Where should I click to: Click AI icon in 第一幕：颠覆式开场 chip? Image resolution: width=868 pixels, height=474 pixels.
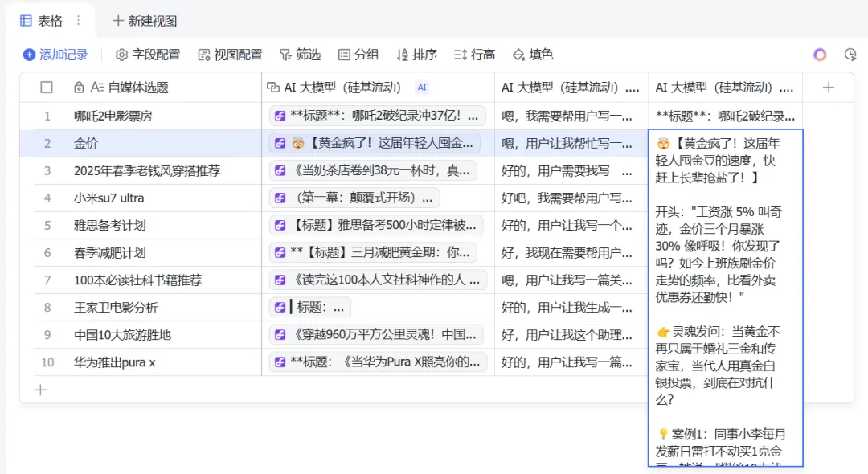280,198
